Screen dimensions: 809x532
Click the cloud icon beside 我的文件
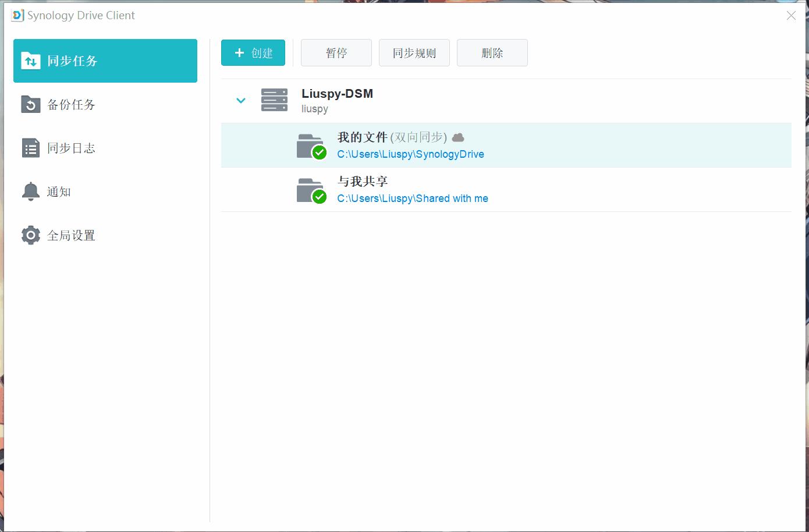coord(458,137)
